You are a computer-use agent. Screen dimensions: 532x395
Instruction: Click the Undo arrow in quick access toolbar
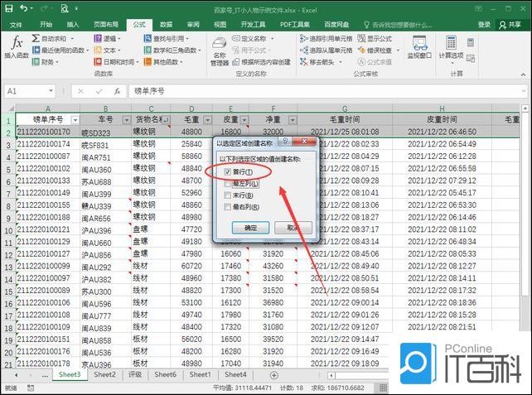(x=23, y=8)
